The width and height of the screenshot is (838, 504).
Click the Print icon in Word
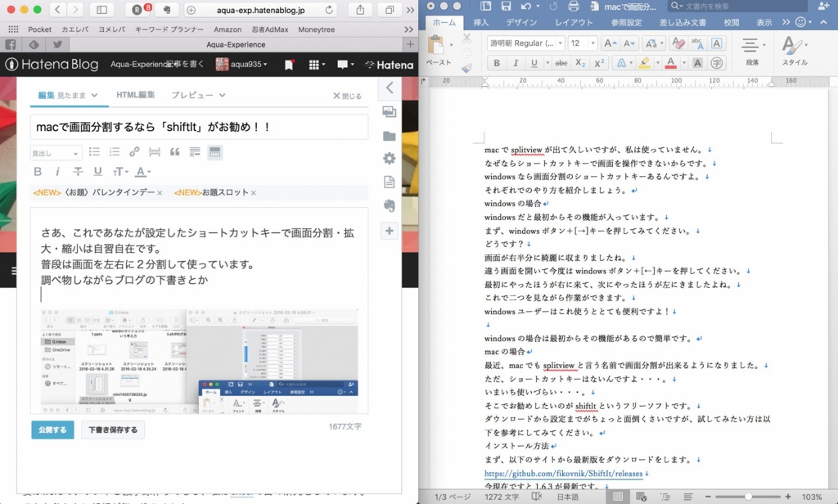tap(574, 7)
